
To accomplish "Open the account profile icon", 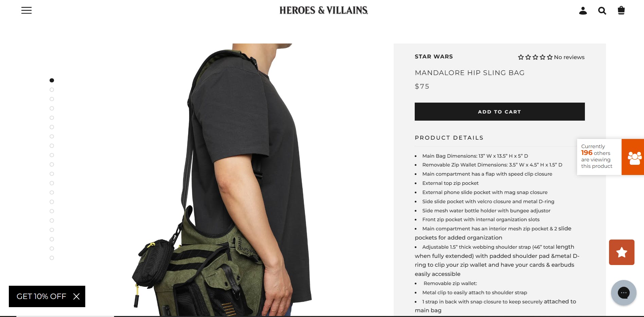I will 583,11.
